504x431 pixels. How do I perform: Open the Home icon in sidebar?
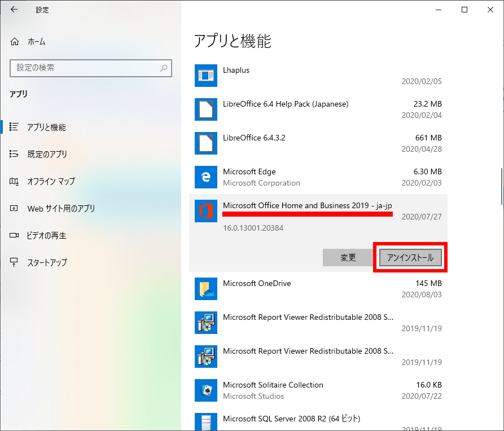[x=15, y=41]
